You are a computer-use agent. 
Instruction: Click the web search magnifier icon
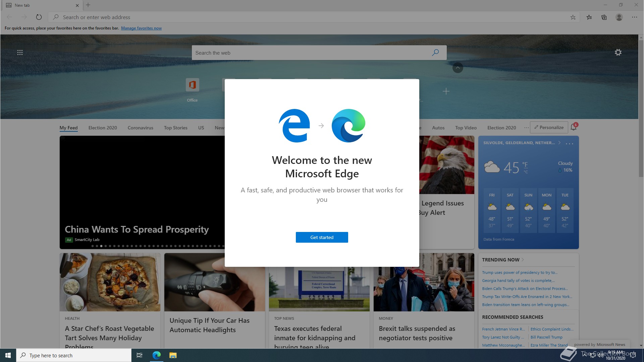coord(435,53)
